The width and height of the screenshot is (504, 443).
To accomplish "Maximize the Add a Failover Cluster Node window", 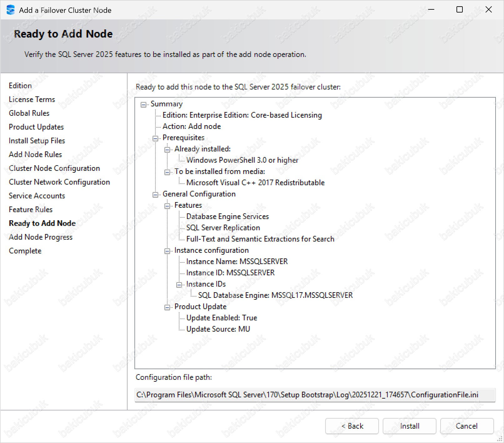I will [x=459, y=10].
